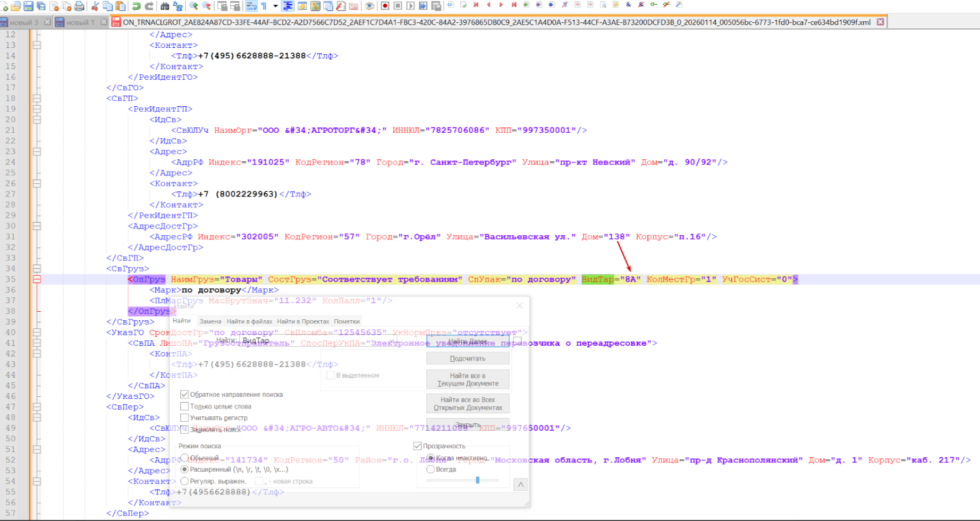This screenshot has width=980, height=521.
Task: Collapse the СвГруз fold at line 34
Action: pos(37,268)
